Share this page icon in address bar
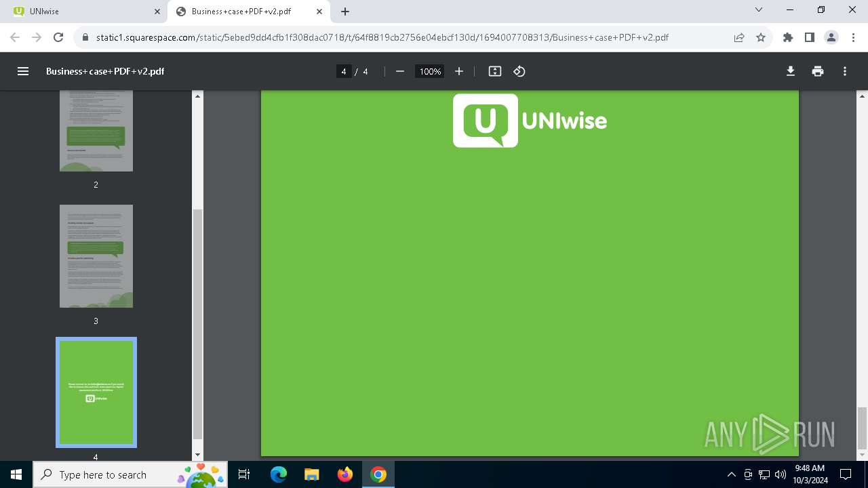The image size is (868, 488). point(739,37)
